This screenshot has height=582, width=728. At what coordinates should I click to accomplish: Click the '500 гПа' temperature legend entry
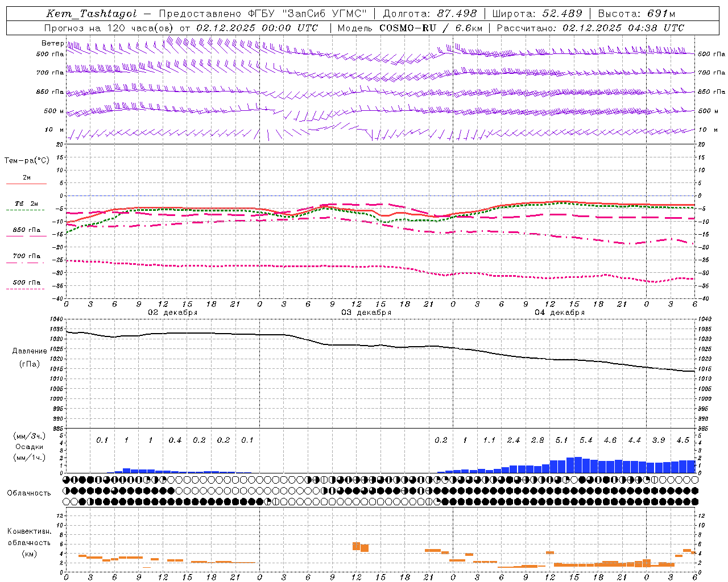(27, 282)
